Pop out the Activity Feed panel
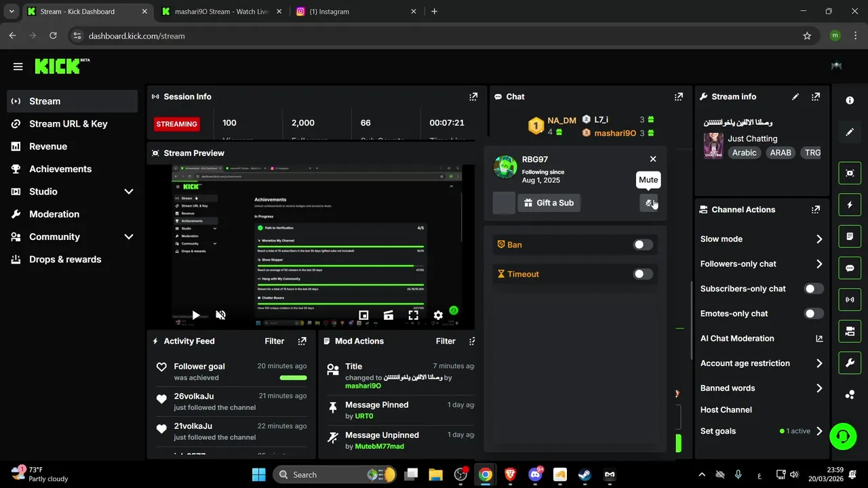Image resolution: width=868 pixels, height=488 pixels. point(302,341)
